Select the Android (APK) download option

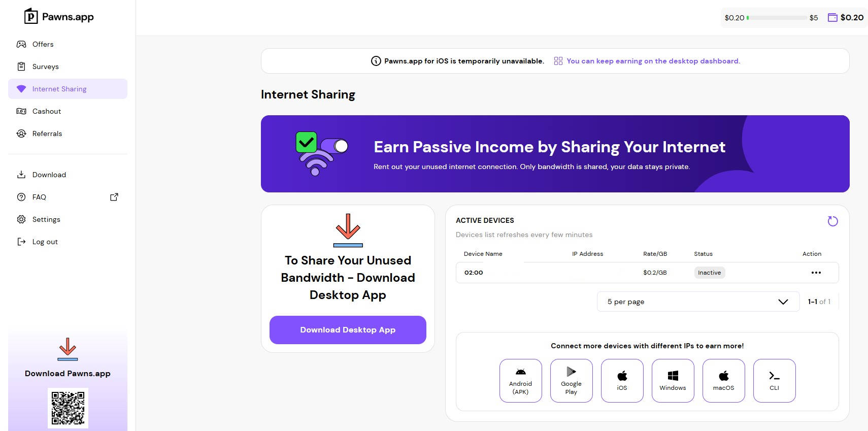(x=520, y=381)
